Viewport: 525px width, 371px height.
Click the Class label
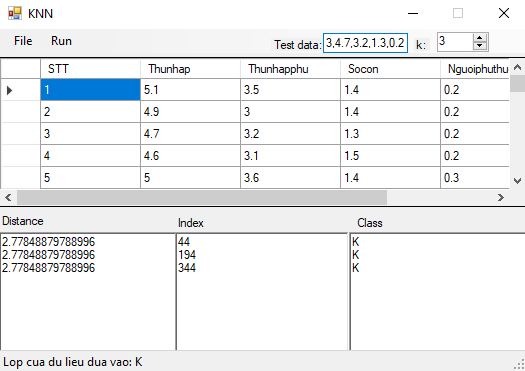[370, 223]
